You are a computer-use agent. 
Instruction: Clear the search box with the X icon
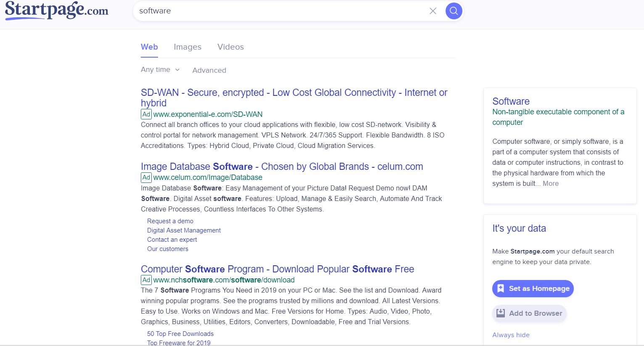click(x=433, y=11)
